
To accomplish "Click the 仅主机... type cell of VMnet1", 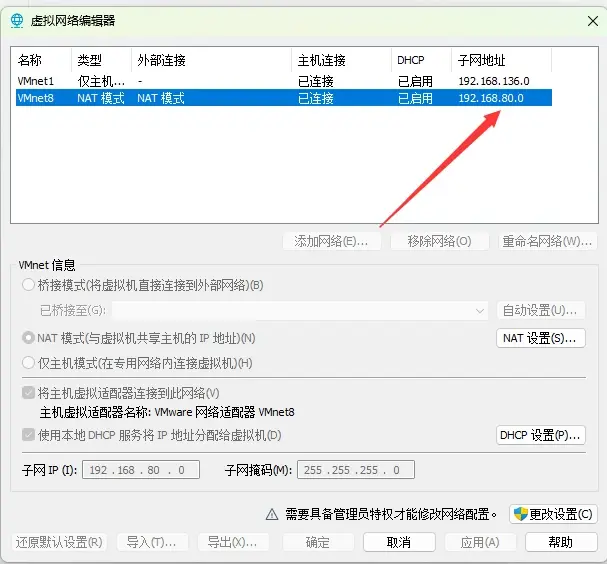I will (101, 81).
